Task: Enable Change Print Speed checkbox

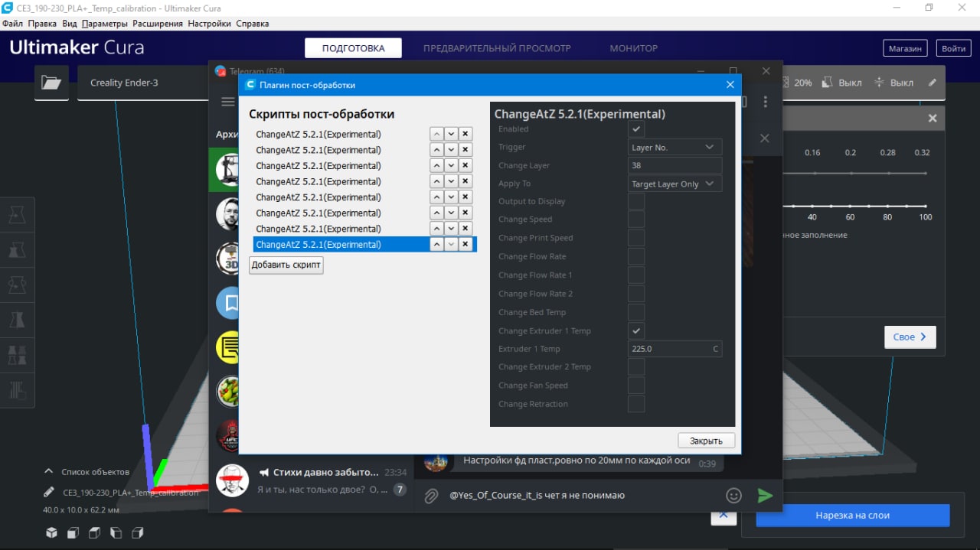Action: point(636,238)
